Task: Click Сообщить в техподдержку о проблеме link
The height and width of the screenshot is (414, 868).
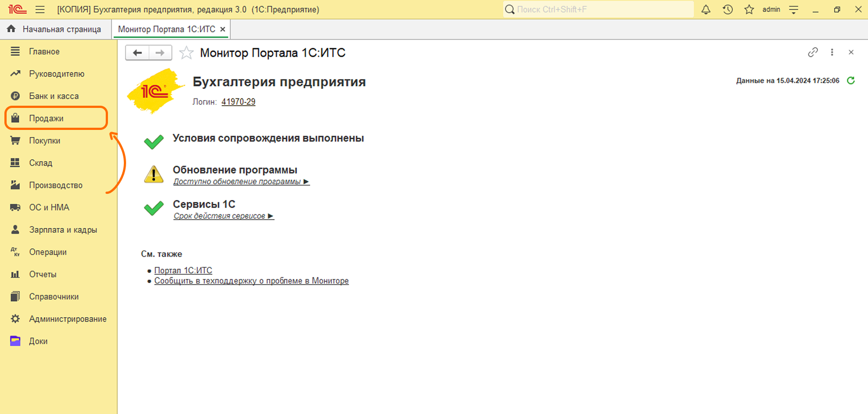Action: 251,281
